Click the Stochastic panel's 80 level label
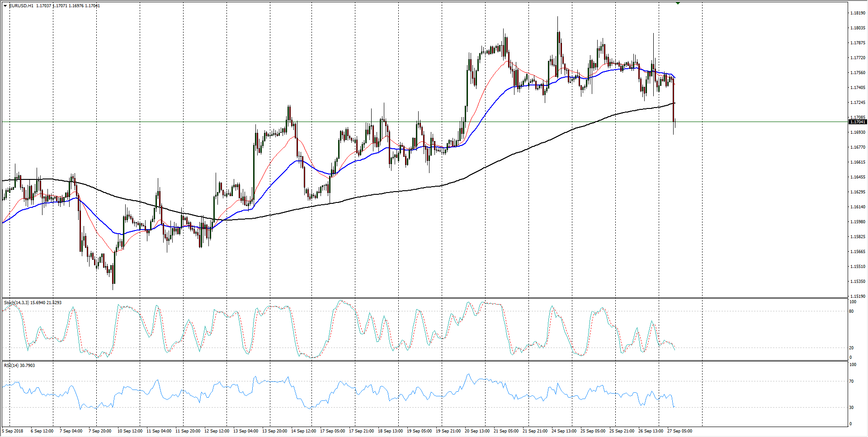868x437 pixels. pyautogui.click(x=852, y=311)
